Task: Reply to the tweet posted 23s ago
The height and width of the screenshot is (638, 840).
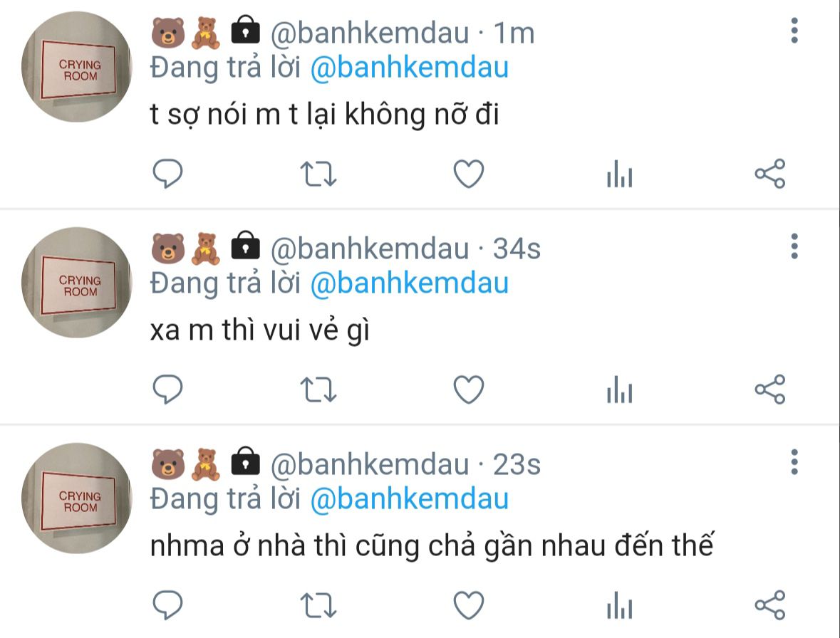Action: 167,605
